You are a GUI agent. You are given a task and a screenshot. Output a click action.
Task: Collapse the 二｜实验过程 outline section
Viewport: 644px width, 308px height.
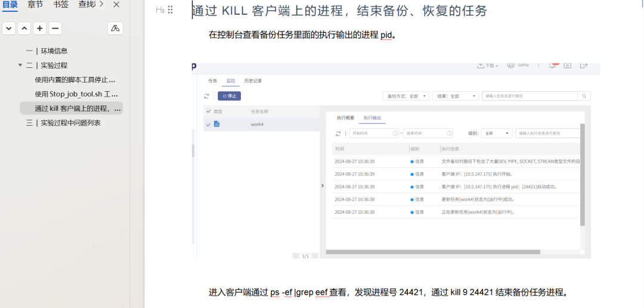(20, 65)
